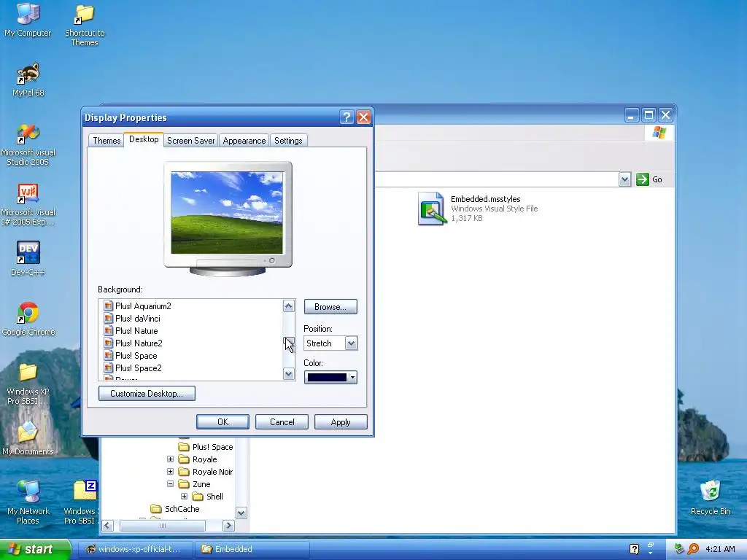Select Plus! Aquarium2 wallpaper icon
Image resolution: width=747 pixels, height=560 pixels.
pyautogui.click(x=108, y=306)
